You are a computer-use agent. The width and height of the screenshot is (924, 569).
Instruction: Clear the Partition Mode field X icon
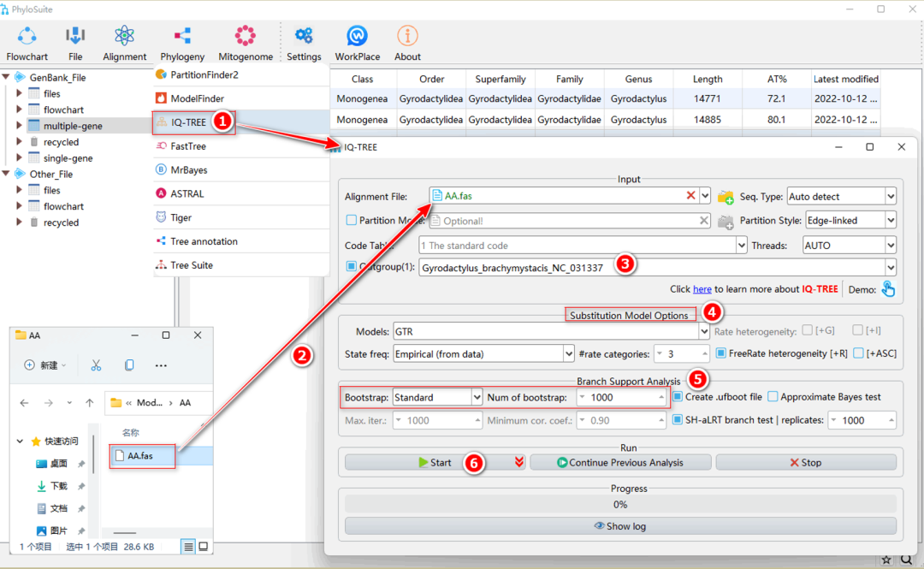pos(703,221)
